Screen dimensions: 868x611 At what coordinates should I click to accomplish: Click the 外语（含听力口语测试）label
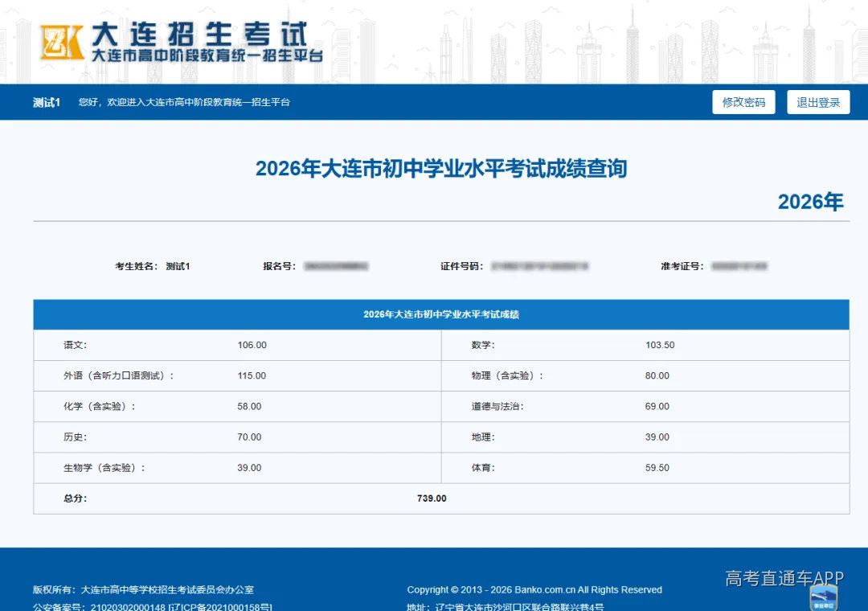(118, 375)
